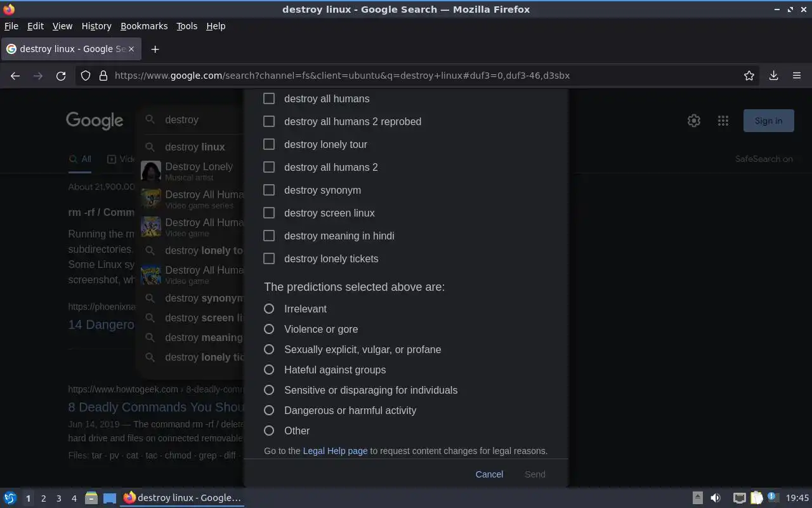The image size is (812, 508).
Task: Open a new tab with plus button
Action: click(x=155, y=49)
